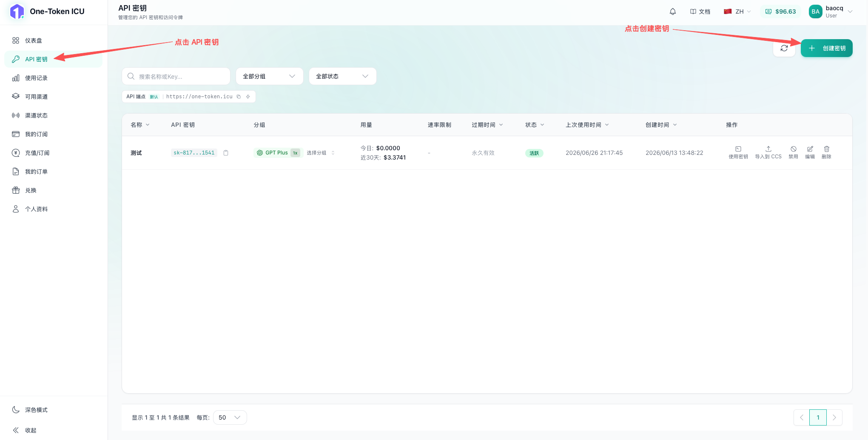Click the dashboard grid icon beside 仪表盘
The width and height of the screenshot is (868, 440).
[x=16, y=40]
